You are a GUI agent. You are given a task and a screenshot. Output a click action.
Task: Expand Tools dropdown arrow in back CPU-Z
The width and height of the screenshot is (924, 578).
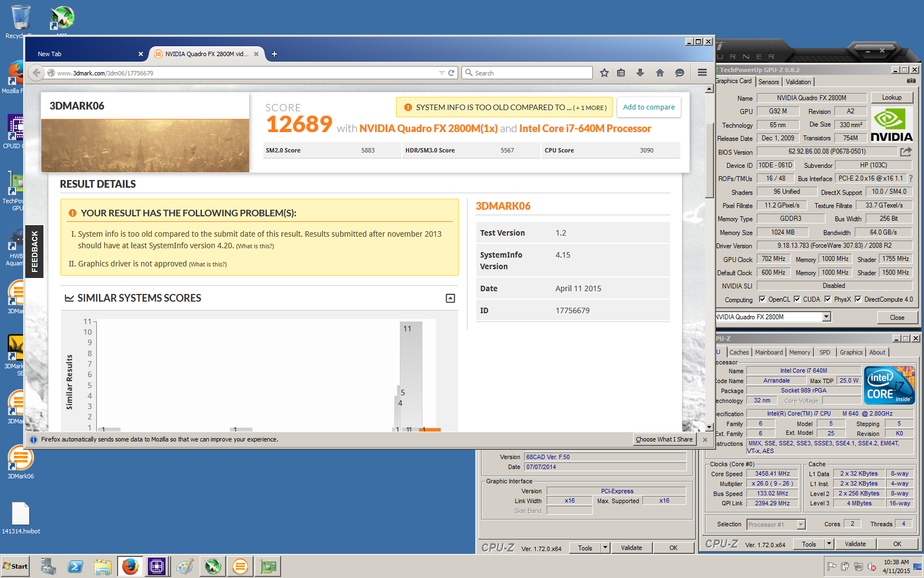[605, 548]
